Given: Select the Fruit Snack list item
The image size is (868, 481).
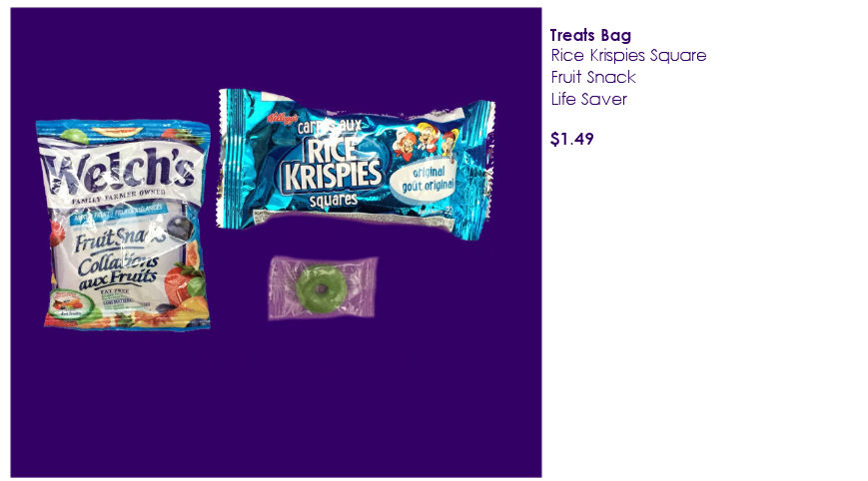Looking at the screenshot, I should coord(593,77).
